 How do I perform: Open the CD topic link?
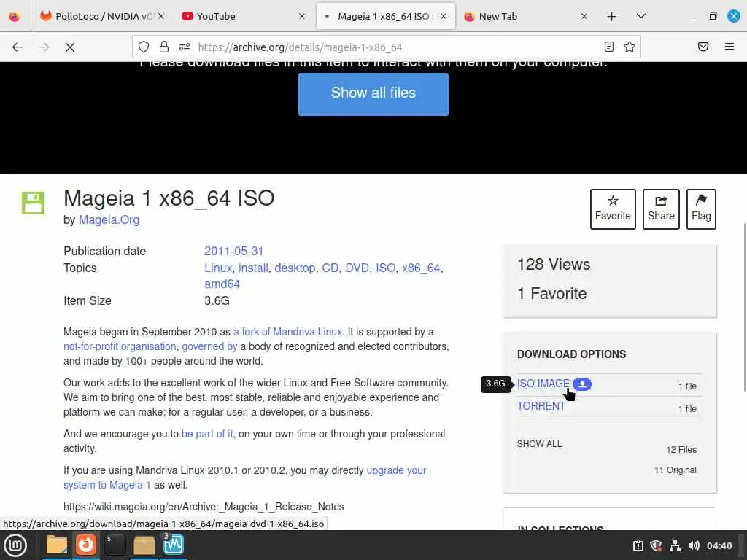point(330,268)
